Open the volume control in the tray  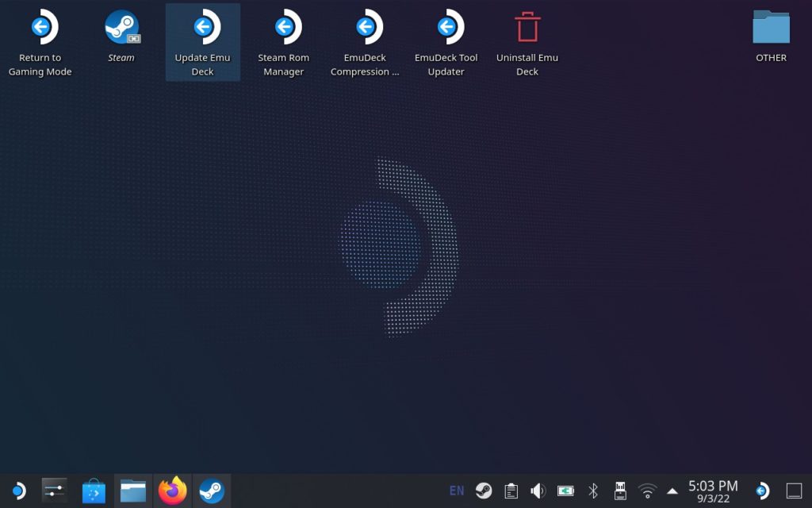[x=538, y=491]
